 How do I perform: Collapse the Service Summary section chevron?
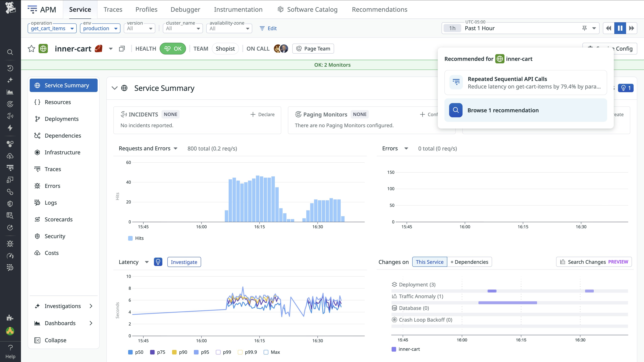pos(115,88)
